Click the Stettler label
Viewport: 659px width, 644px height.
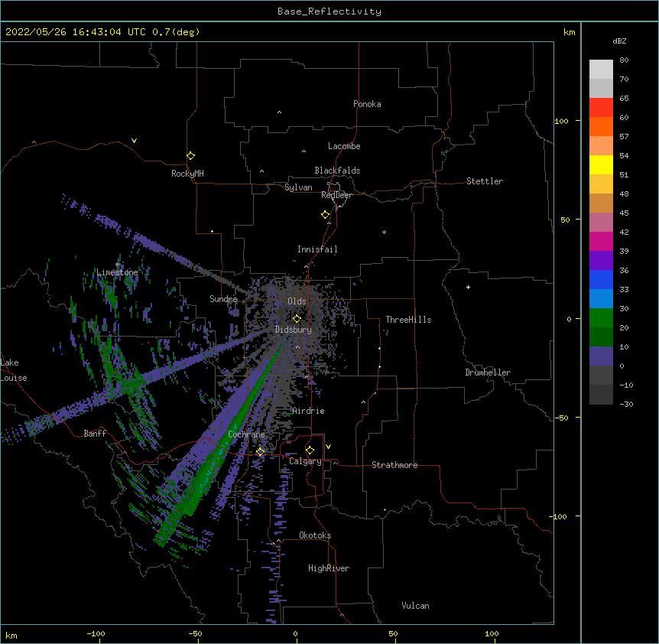coord(485,181)
